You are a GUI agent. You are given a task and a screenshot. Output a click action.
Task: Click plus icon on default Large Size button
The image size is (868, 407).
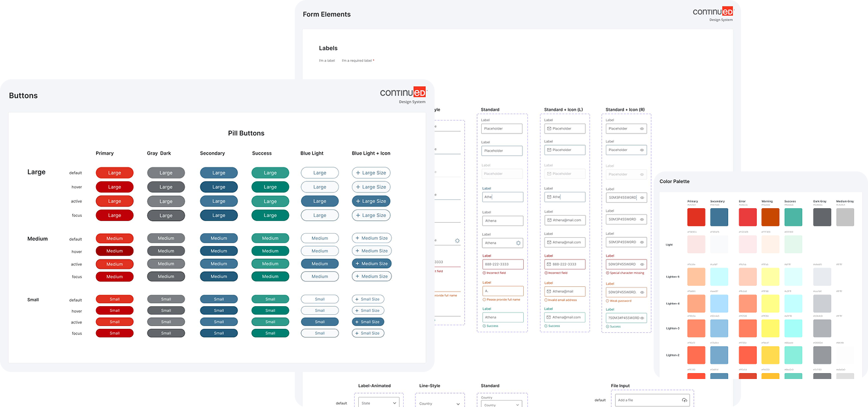(x=358, y=173)
